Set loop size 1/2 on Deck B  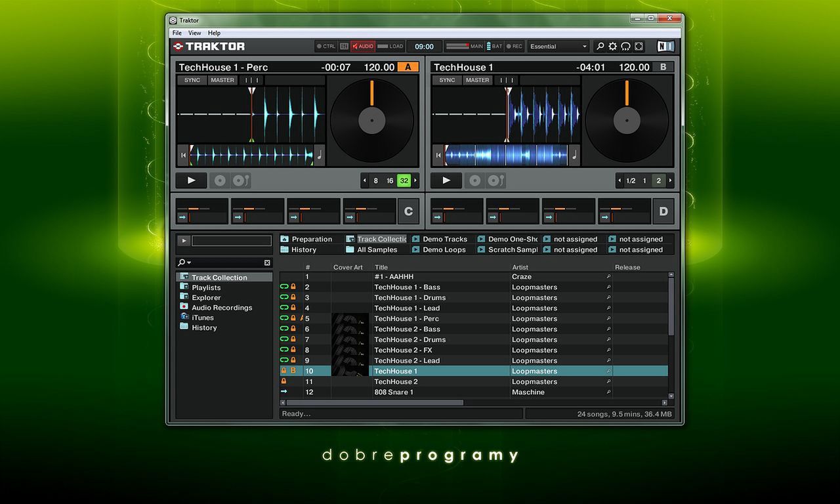click(x=631, y=180)
